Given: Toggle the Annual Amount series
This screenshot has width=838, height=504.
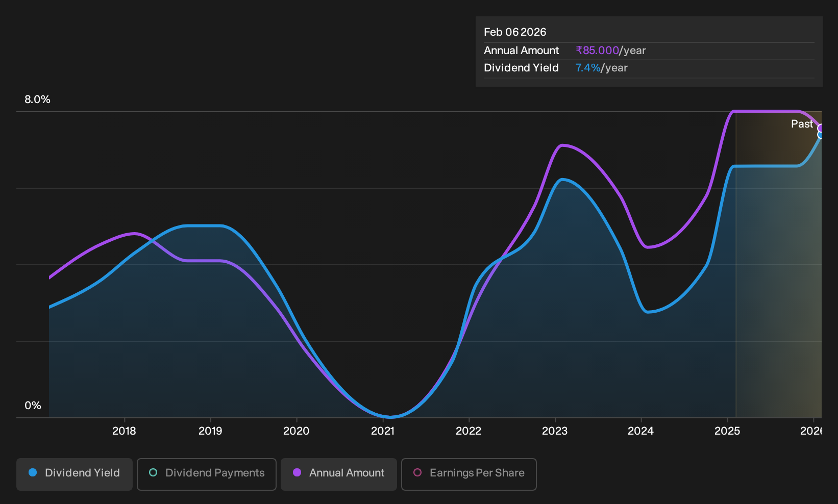Looking at the screenshot, I should coord(339,474).
